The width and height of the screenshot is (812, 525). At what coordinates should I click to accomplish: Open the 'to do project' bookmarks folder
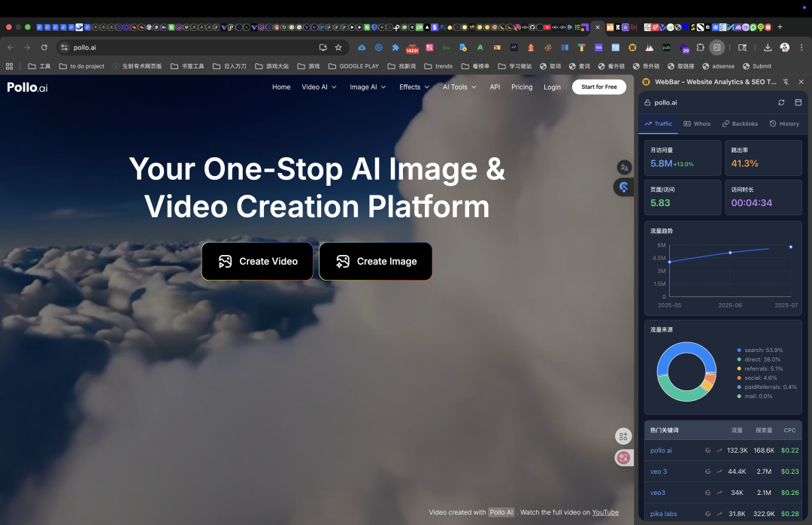[82, 66]
